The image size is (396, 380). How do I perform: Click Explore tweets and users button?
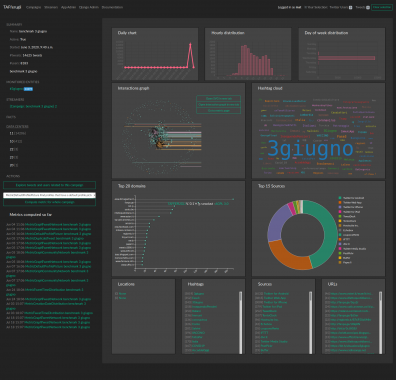(x=49, y=185)
